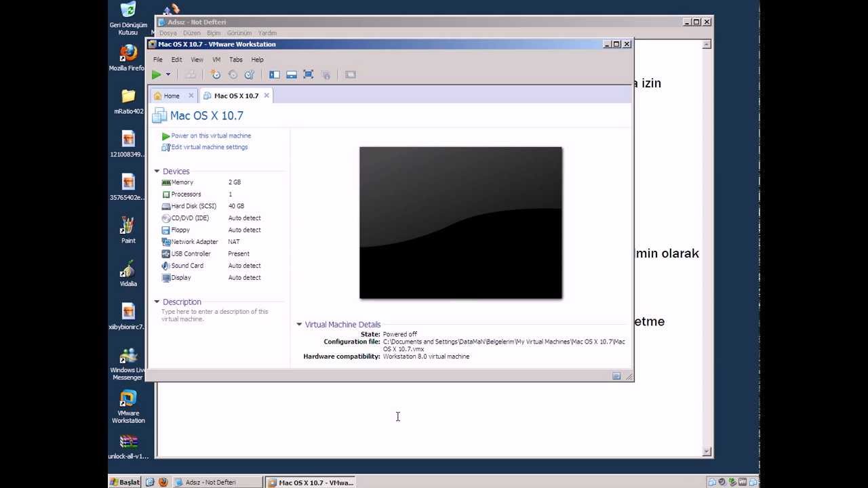Viewport: 868px width, 488px height.
Task: Toggle the library sidebar view icon
Action: point(275,75)
